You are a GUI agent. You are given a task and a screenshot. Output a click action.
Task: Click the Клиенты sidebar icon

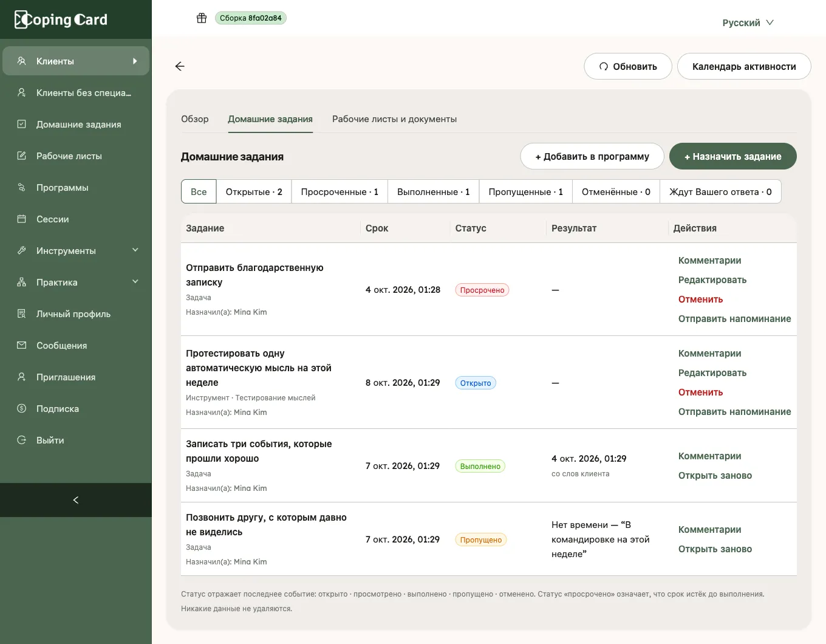click(22, 61)
